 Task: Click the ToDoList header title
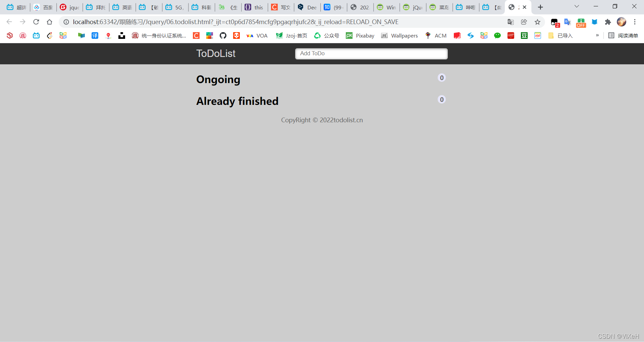coord(216,54)
